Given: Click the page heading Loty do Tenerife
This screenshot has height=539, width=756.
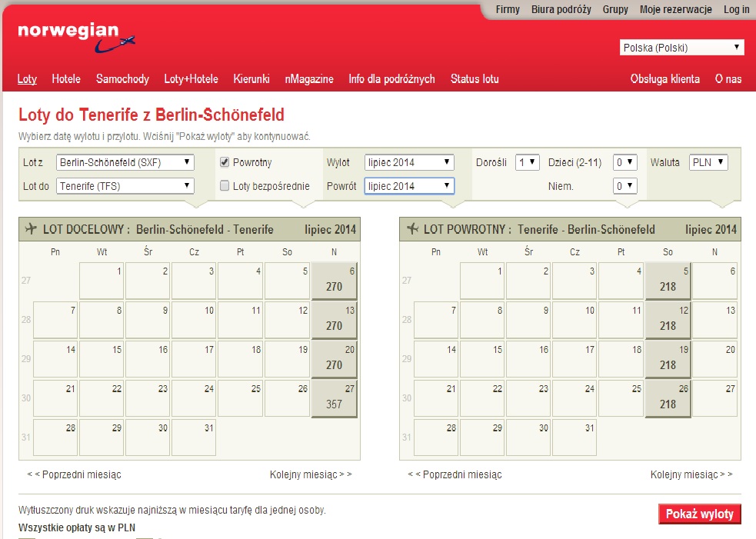Looking at the screenshot, I should tap(152, 115).
